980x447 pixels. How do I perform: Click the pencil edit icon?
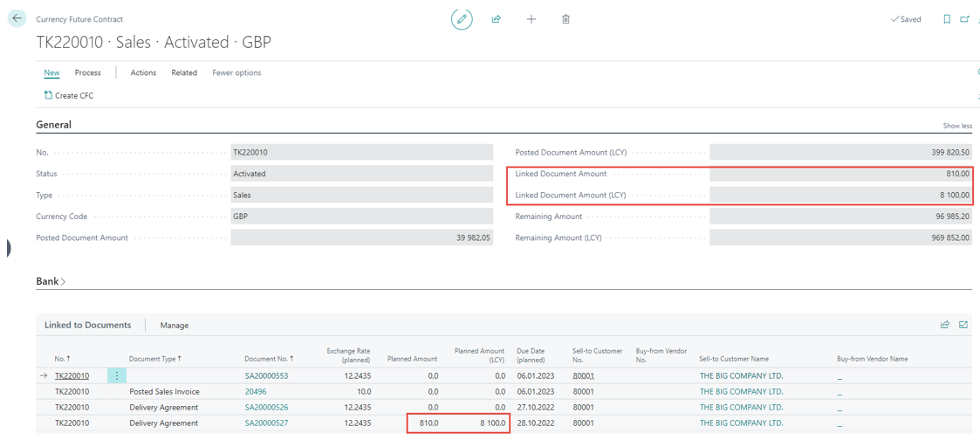pyautogui.click(x=462, y=19)
